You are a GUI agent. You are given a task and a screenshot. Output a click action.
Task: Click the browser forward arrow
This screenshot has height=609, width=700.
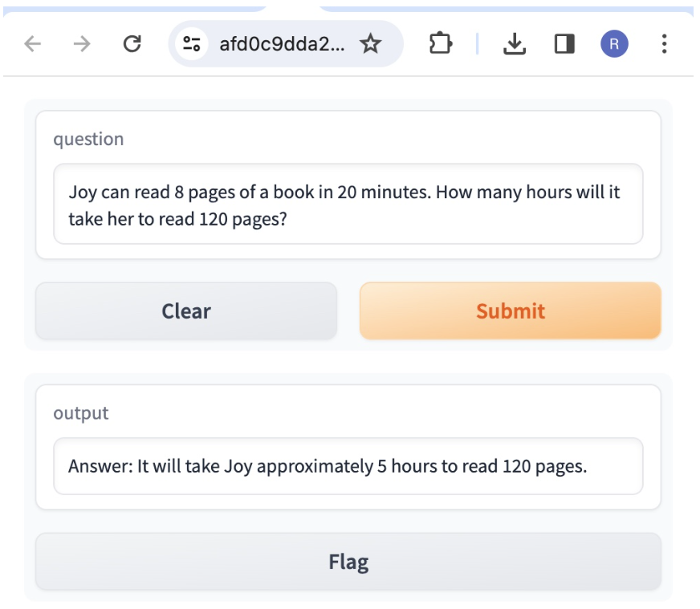[82, 44]
